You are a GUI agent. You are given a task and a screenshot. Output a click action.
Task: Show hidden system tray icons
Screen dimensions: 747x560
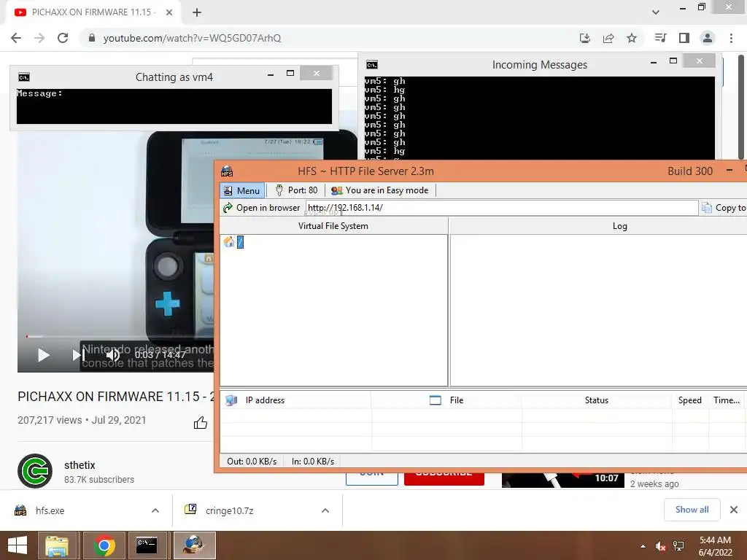[x=643, y=546]
